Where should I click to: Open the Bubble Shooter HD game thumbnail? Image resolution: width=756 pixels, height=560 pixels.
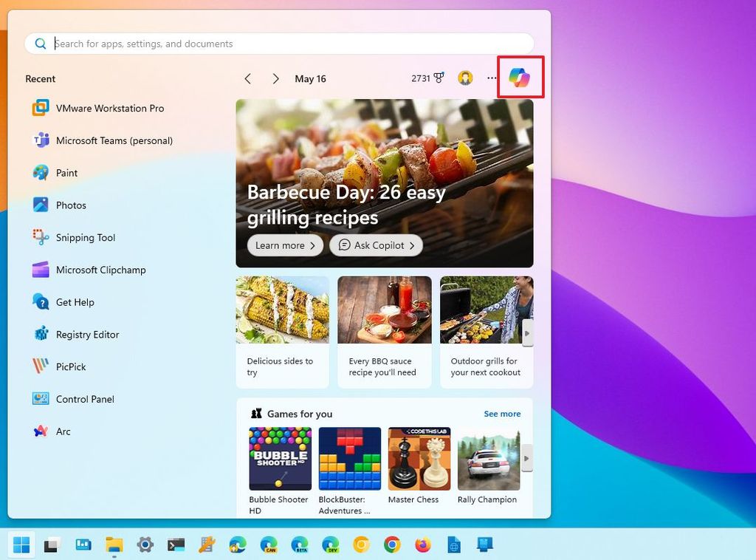pyautogui.click(x=279, y=458)
